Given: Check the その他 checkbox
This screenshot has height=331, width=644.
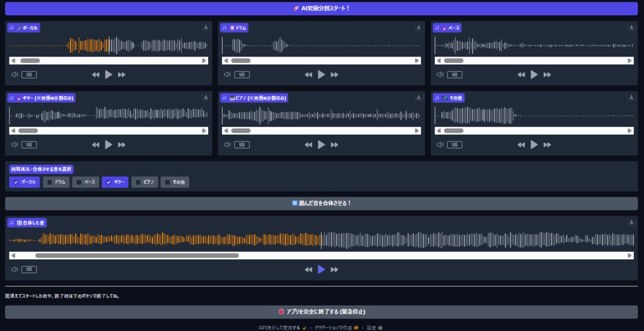Looking at the screenshot, I should [x=167, y=182].
